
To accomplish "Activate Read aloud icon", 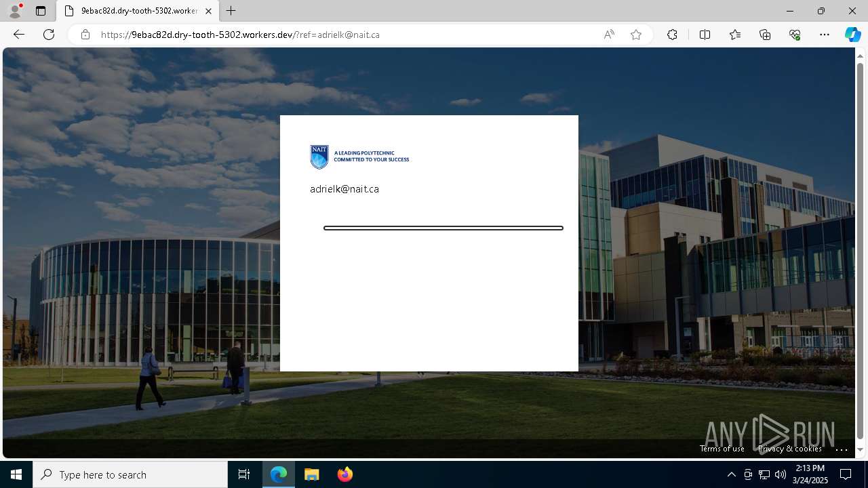I will [x=609, y=35].
